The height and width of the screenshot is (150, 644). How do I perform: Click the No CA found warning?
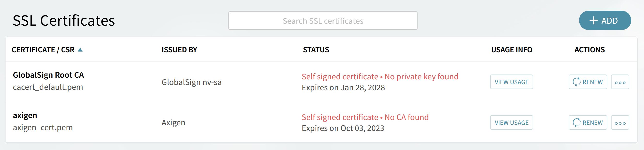point(406,117)
